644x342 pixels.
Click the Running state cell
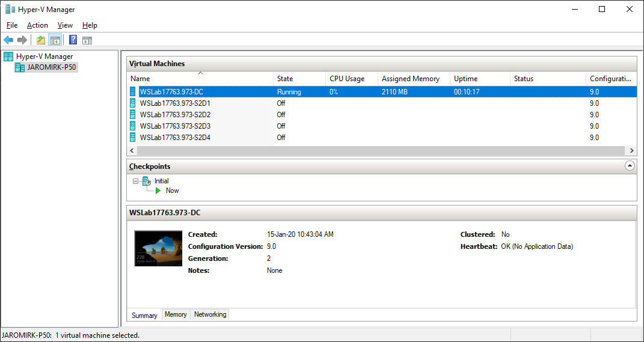[x=289, y=92]
